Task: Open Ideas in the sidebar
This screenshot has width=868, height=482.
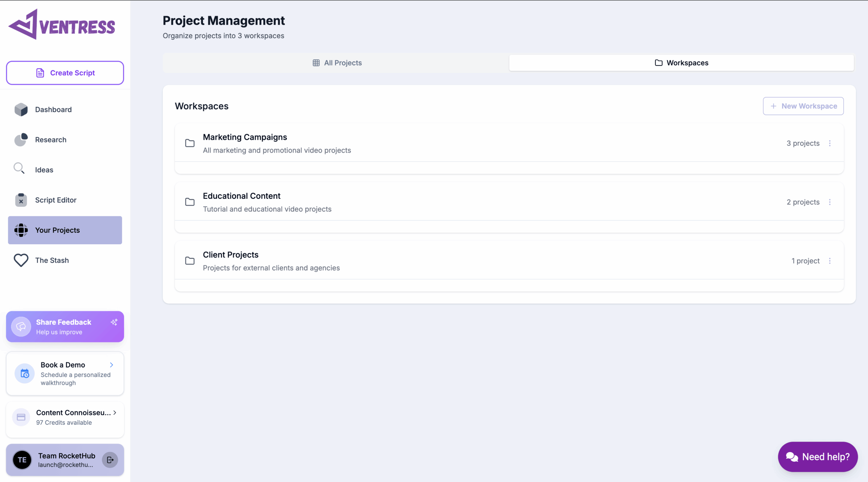Action: (65, 170)
